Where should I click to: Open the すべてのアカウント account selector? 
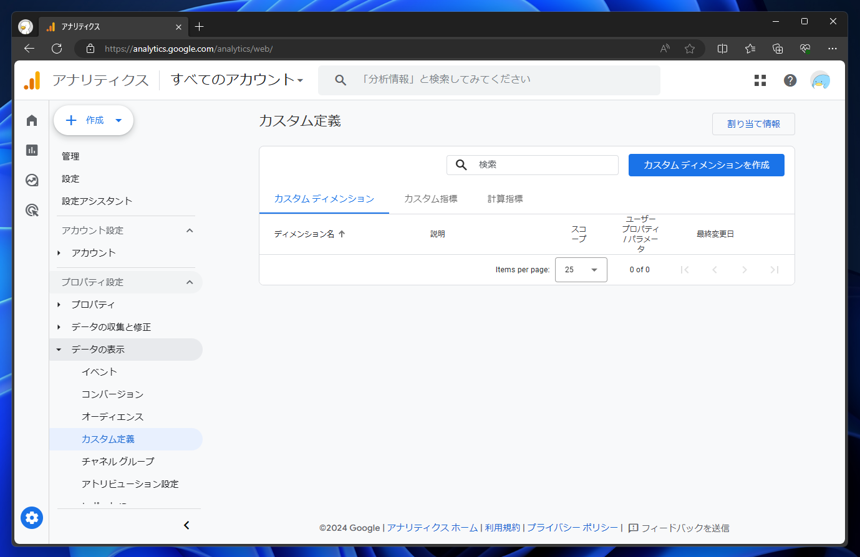point(237,80)
